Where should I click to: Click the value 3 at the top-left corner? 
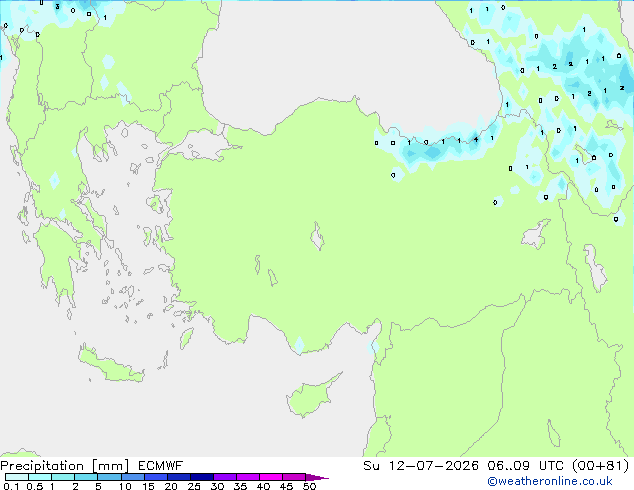coord(57,6)
